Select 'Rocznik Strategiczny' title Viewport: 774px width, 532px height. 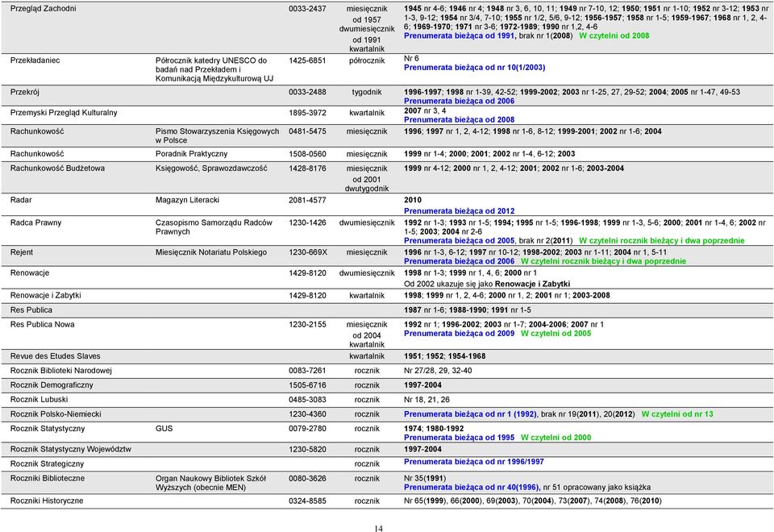coord(47,464)
